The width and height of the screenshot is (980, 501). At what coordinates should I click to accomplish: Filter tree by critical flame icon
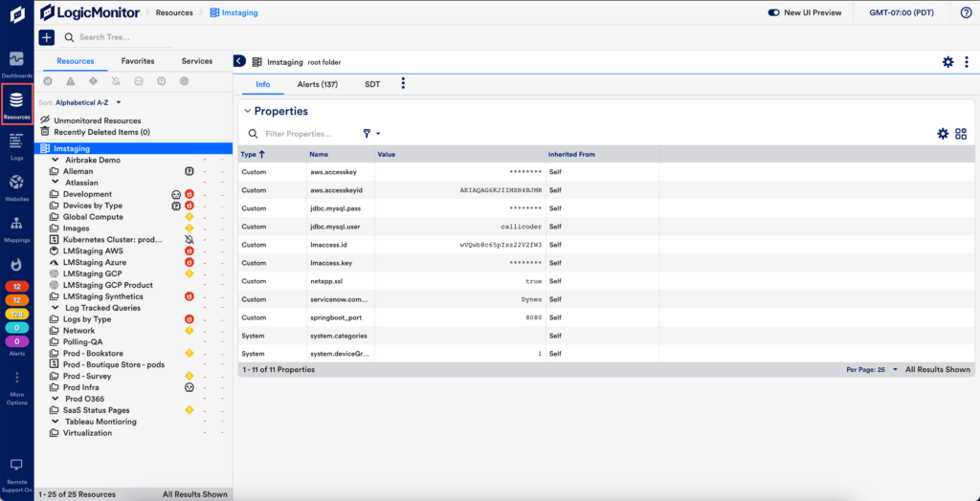pos(48,81)
